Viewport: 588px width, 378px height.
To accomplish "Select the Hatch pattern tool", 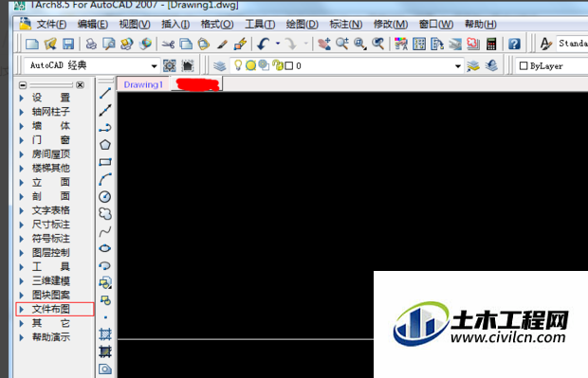I will tap(105, 333).
